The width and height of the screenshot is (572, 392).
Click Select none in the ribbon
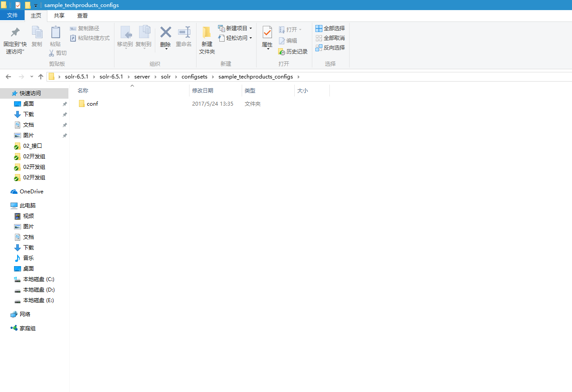(330, 38)
